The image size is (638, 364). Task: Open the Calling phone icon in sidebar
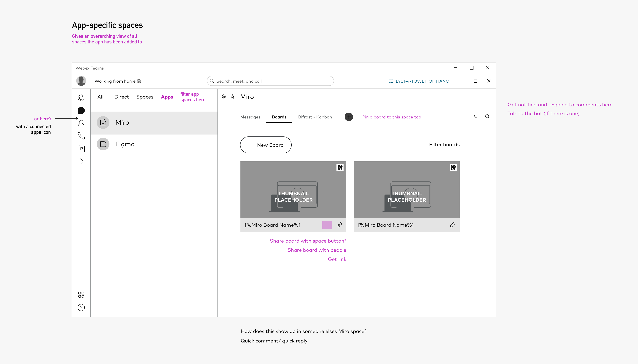point(81,136)
